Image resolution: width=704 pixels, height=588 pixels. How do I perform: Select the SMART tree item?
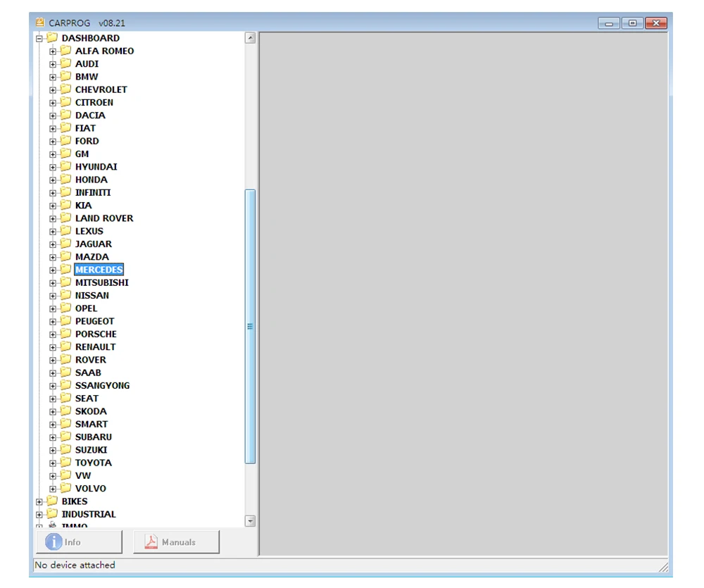92,425
